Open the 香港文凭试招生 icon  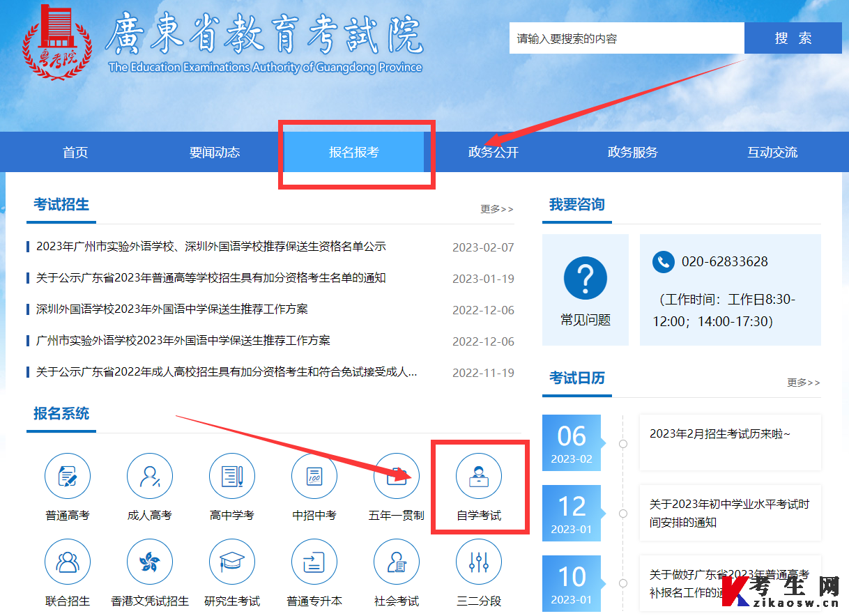[x=150, y=562]
